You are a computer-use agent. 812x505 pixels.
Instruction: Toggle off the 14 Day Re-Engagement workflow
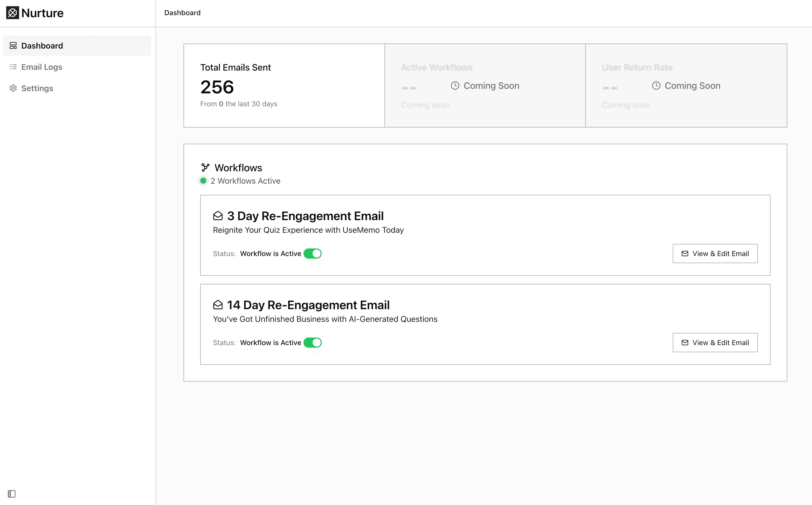(x=312, y=343)
